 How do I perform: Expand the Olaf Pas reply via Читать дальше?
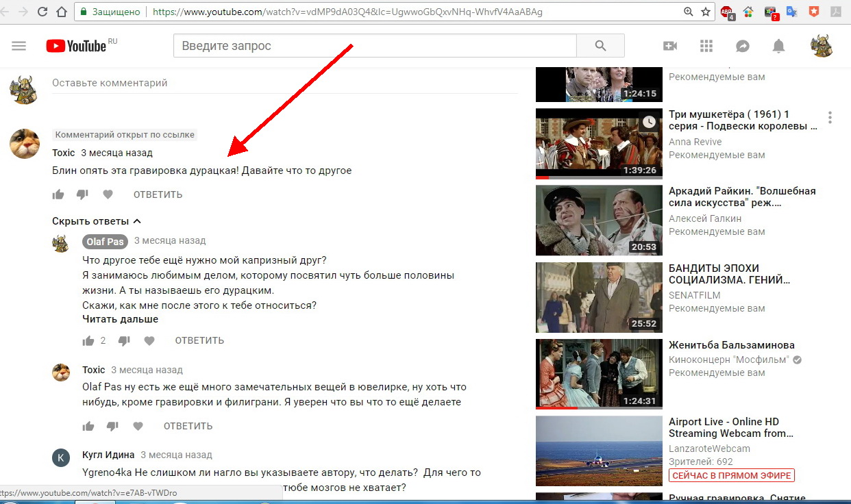point(120,319)
